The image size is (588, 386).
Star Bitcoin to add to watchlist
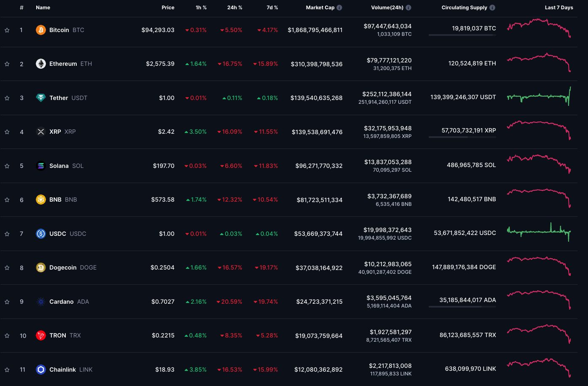coord(7,30)
